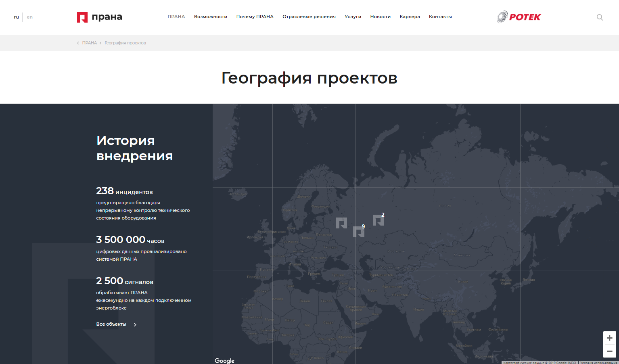
Task: Click the Google logo on the map
Action: (224, 360)
